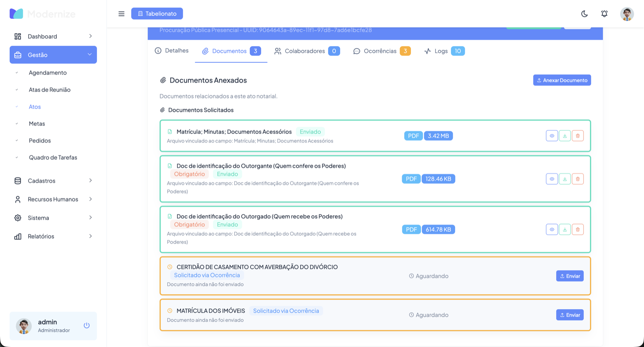Expand the Dashboard menu
The image size is (644, 347).
[53, 36]
